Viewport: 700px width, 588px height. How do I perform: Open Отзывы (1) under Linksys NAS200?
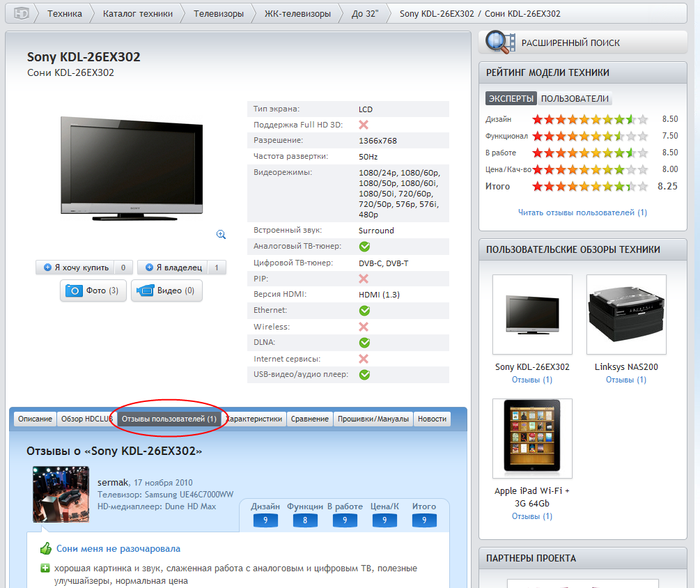point(626,380)
